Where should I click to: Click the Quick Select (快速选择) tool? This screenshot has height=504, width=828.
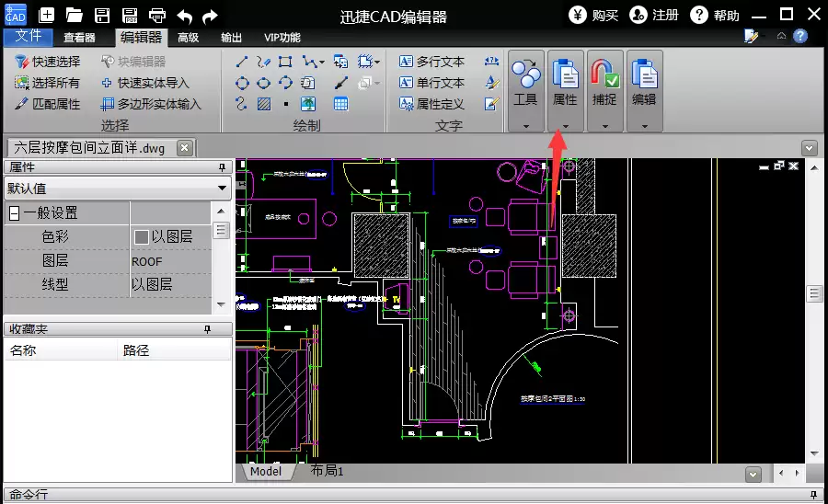coord(48,62)
